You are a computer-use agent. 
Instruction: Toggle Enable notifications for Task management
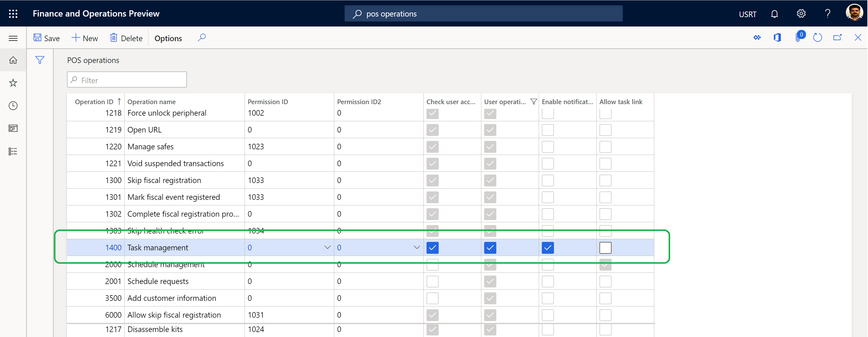[547, 247]
